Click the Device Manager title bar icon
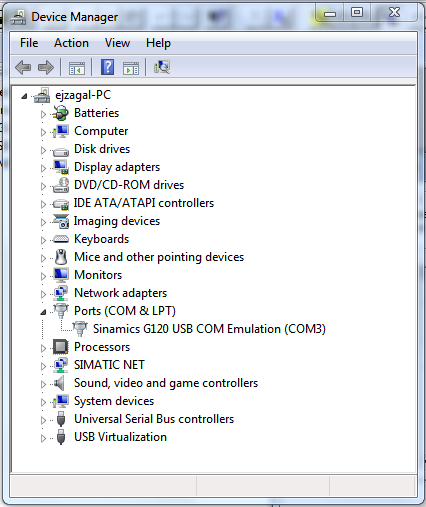Image resolution: width=426 pixels, height=507 pixels. tap(18, 17)
